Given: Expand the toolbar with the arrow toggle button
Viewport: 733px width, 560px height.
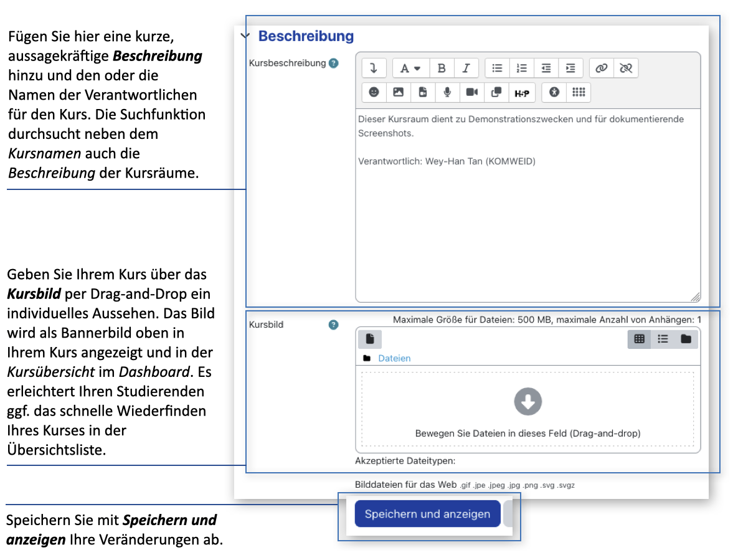Looking at the screenshot, I should pos(374,69).
